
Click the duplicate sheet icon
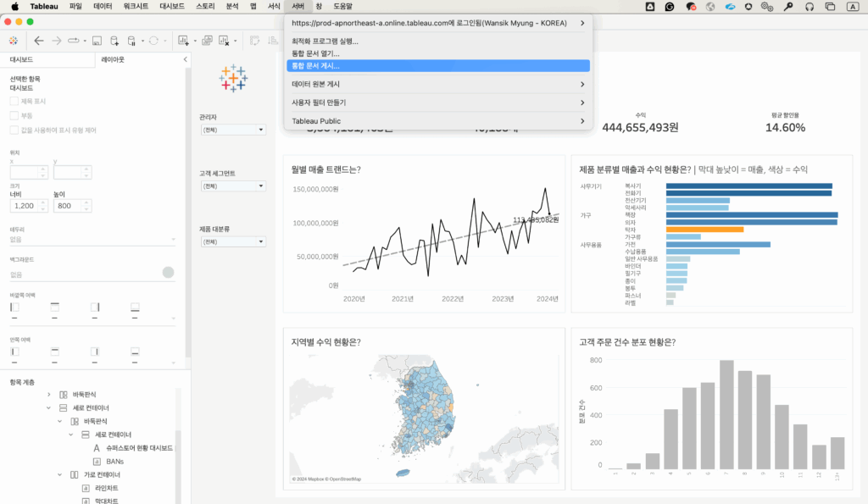207,41
